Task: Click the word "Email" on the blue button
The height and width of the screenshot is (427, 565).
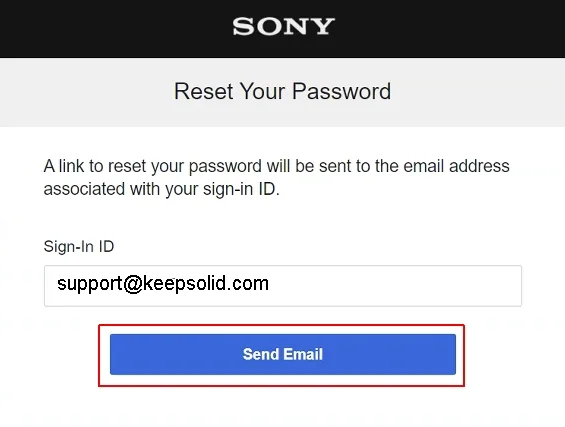Action: tap(303, 354)
